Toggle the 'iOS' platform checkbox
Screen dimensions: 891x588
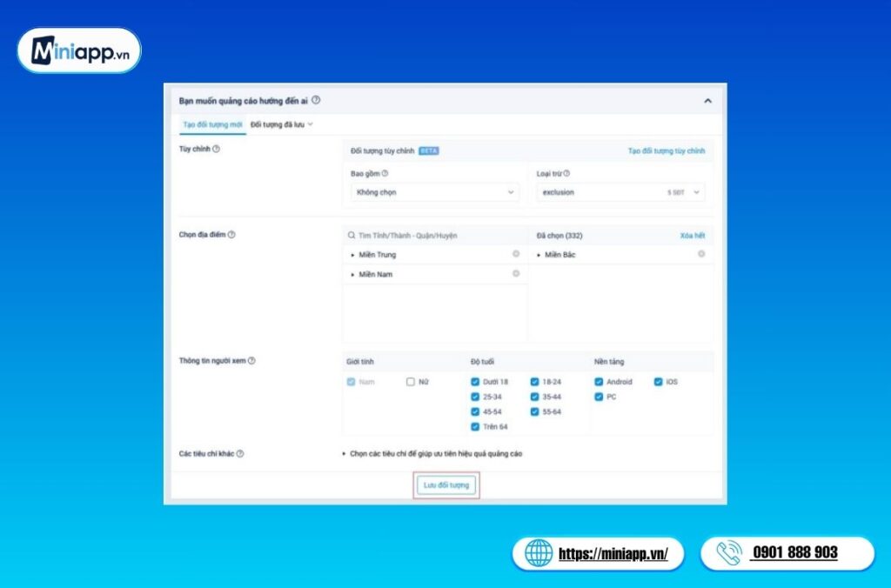(658, 382)
